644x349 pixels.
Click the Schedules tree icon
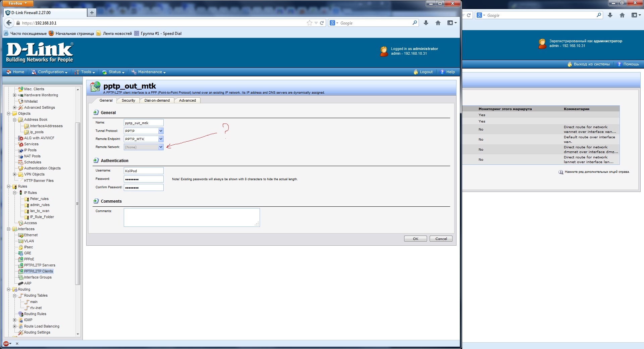pos(21,162)
